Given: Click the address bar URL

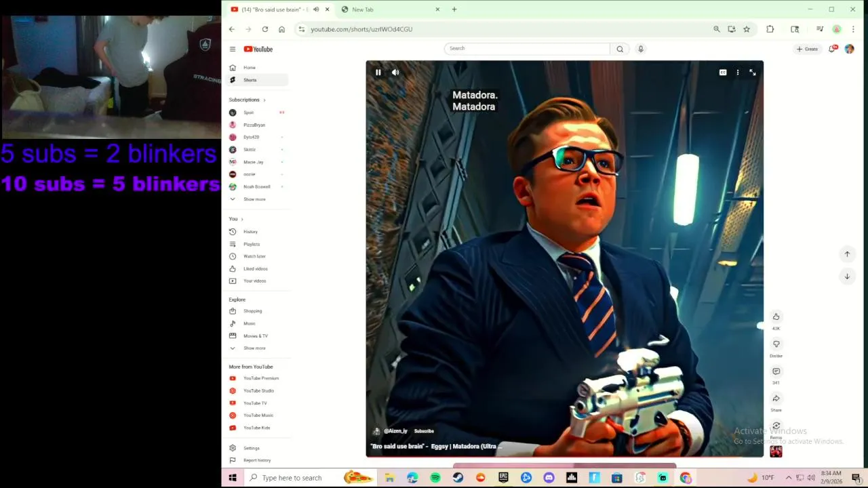Looking at the screenshot, I should point(361,29).
